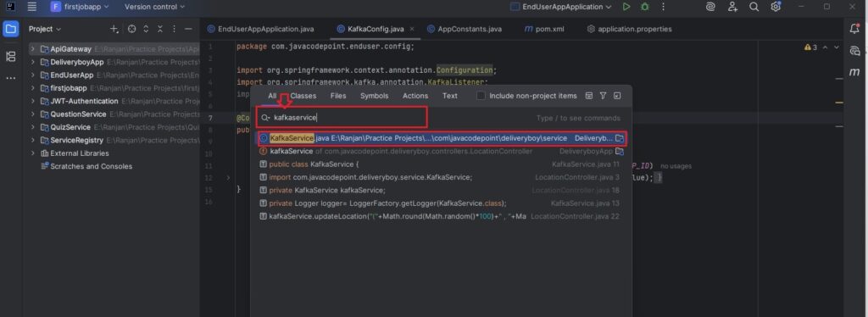Expand the EndUserApp module
This screenshot has height=317, width=868.
click(33, 75)
